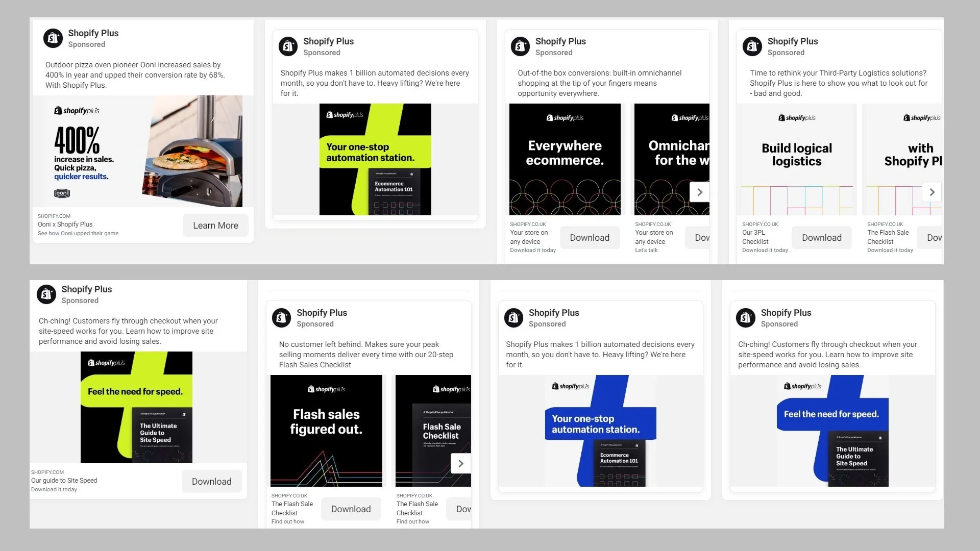The height and width of the screenshot is (551, 980).
Task: Open the 400% increase in sales image
Action: click(143, 152)
